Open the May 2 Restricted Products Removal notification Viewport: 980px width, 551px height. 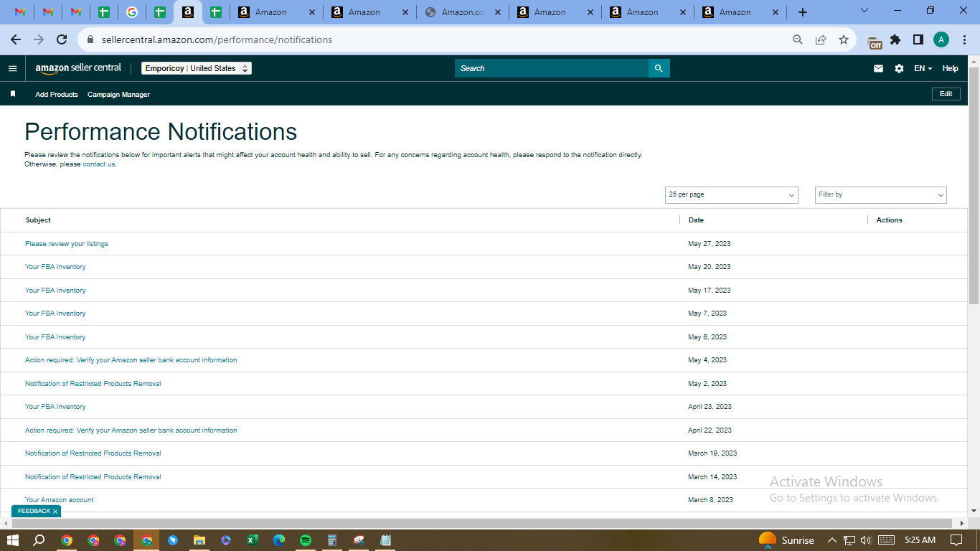[93, 384]
